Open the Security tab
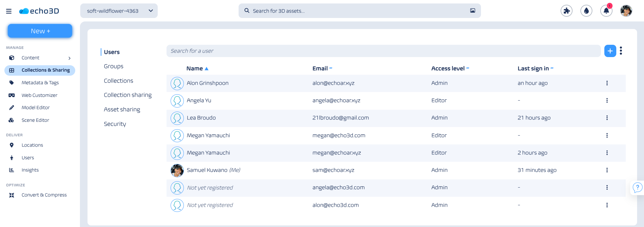644x227 pixels. [x=115, y=124]
